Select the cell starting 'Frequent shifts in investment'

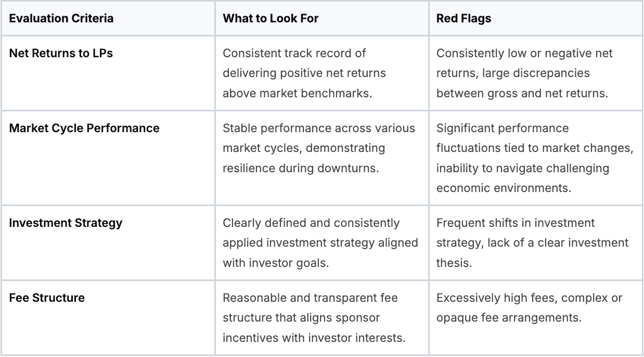coord(532,243)
